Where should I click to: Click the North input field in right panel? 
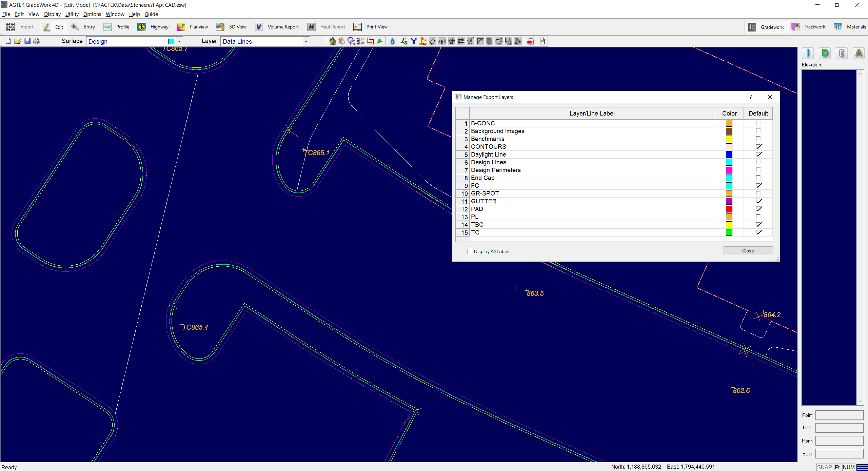pyautogui.click(x=839, y=441)
